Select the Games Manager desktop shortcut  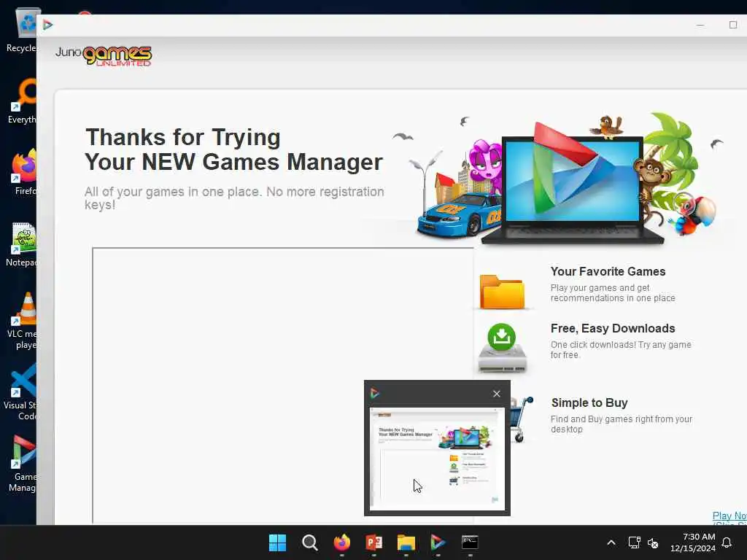[22, 464]
